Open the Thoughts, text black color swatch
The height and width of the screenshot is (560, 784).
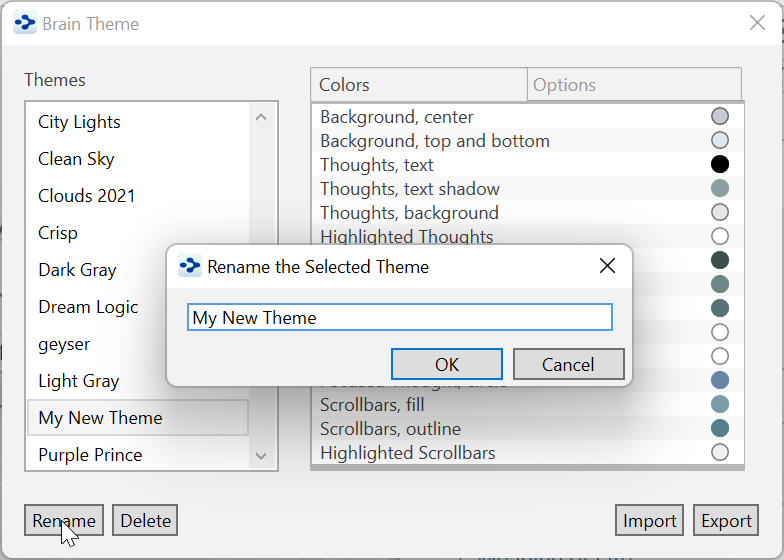coord(720,165)
